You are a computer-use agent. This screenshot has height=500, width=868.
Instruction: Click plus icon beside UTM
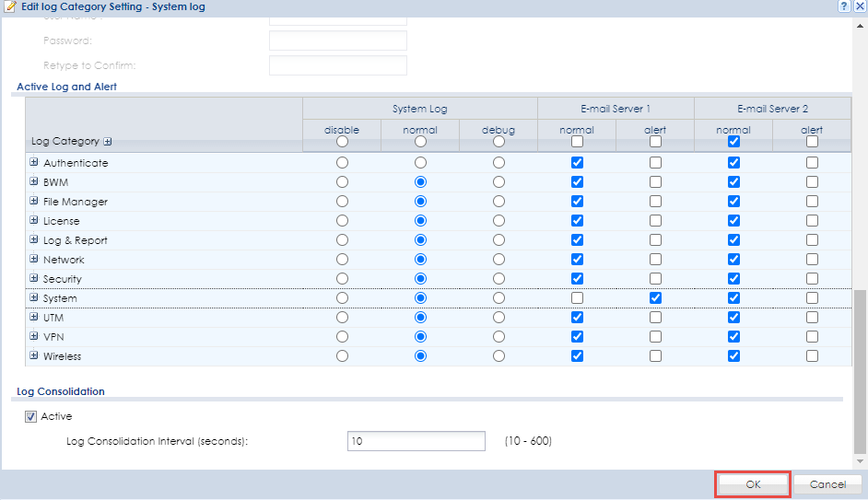coord(34,318)
